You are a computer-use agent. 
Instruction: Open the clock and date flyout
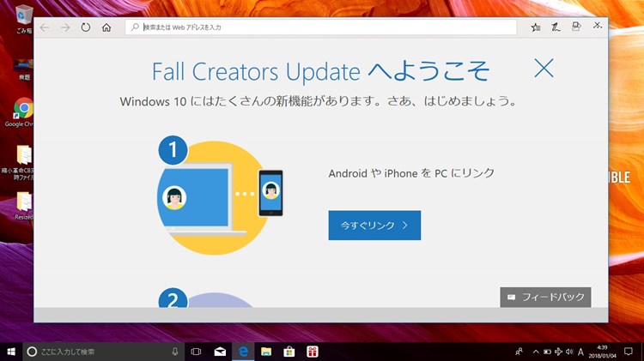point(603,352)
